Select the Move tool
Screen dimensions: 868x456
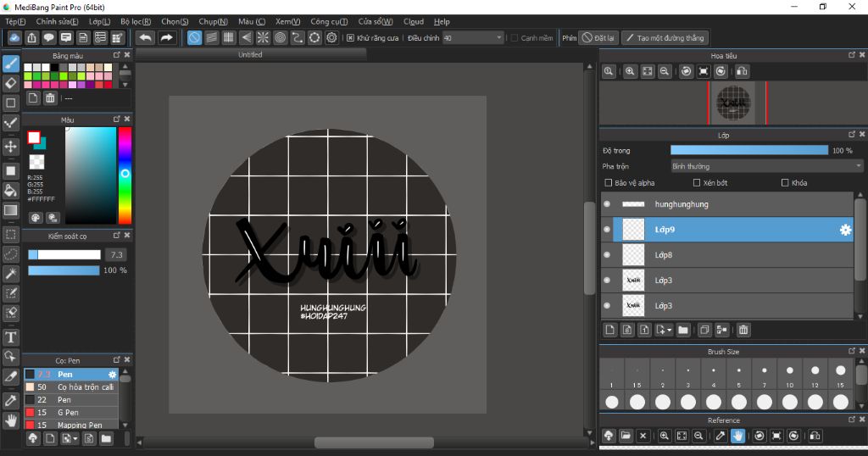point(10,146)
